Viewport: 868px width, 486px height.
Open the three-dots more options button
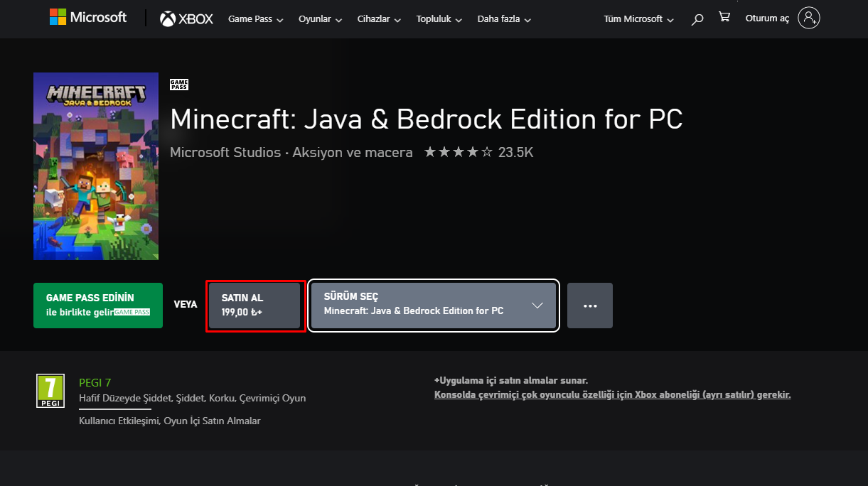pos(590,306)
